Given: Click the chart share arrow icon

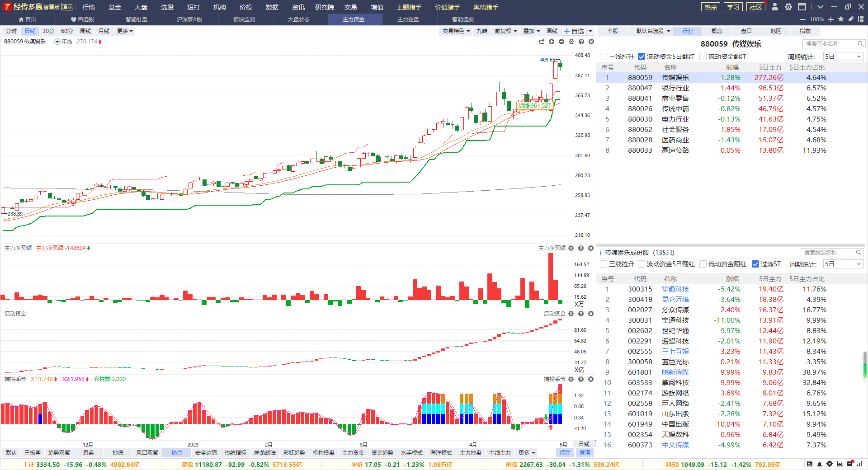Looking at the screenshot, I should tap(542, 42).
